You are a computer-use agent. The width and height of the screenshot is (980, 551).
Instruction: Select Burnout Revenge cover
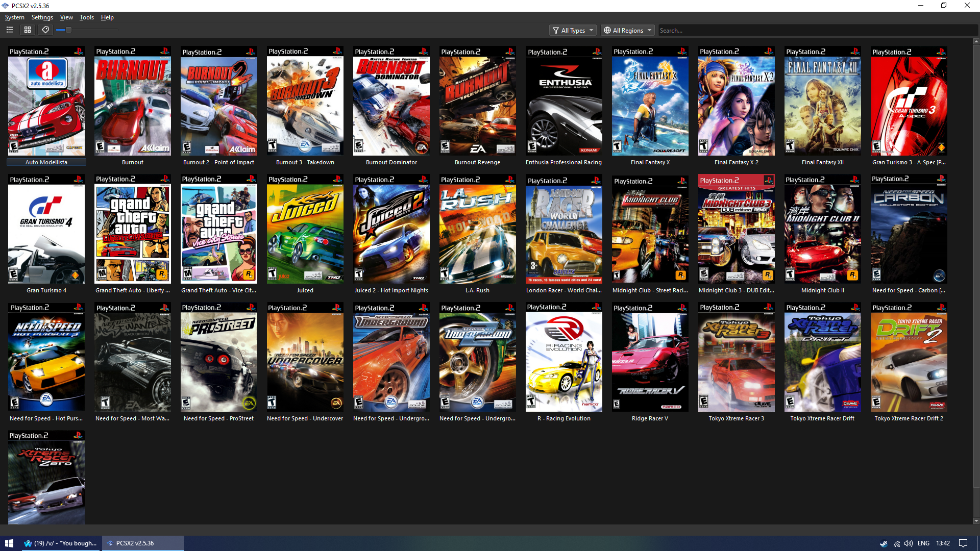[478, 101]
